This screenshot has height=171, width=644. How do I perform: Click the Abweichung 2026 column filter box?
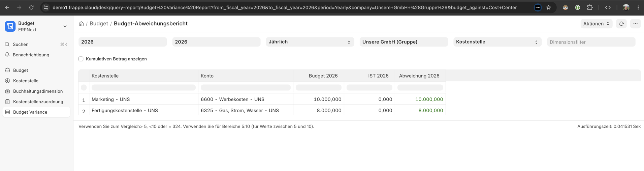(x=420, y=87)
